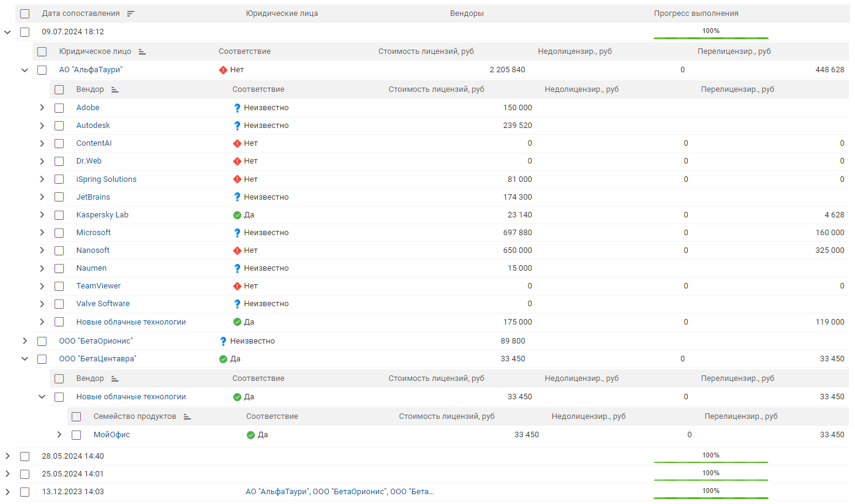Expand the ООО "БетаОрионис" row

(24, 340)
